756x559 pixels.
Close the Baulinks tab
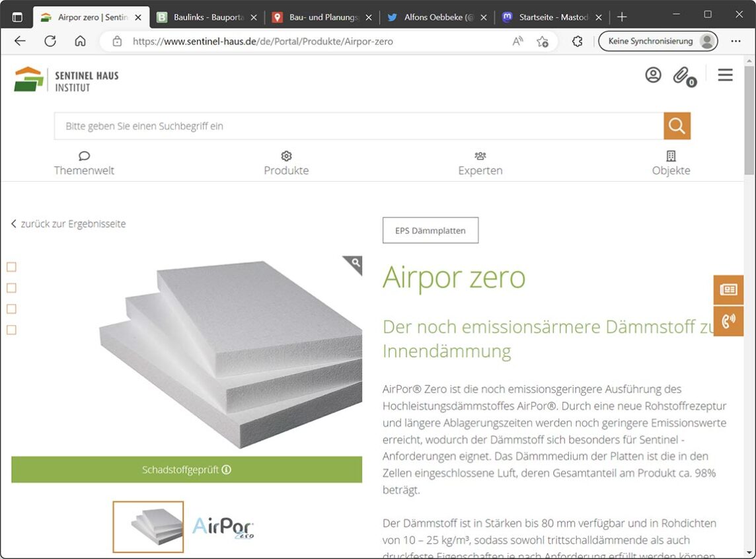tap(254, 17)
